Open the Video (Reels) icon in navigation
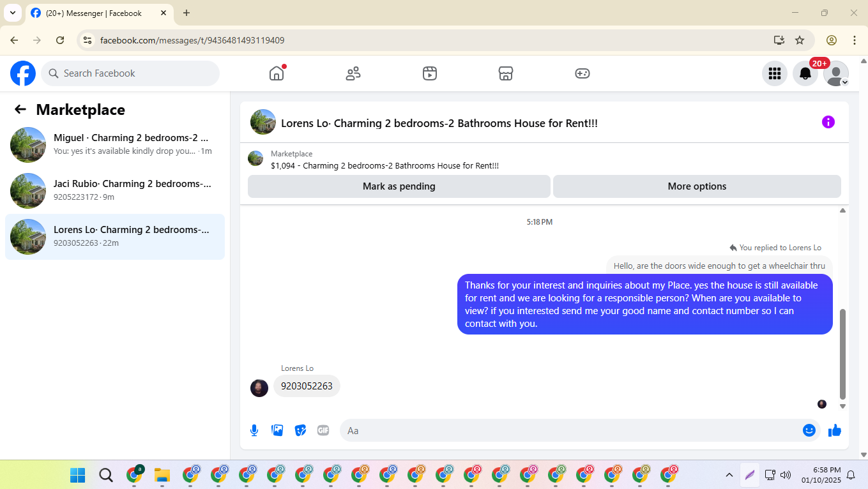 click(x=430, y=73)
